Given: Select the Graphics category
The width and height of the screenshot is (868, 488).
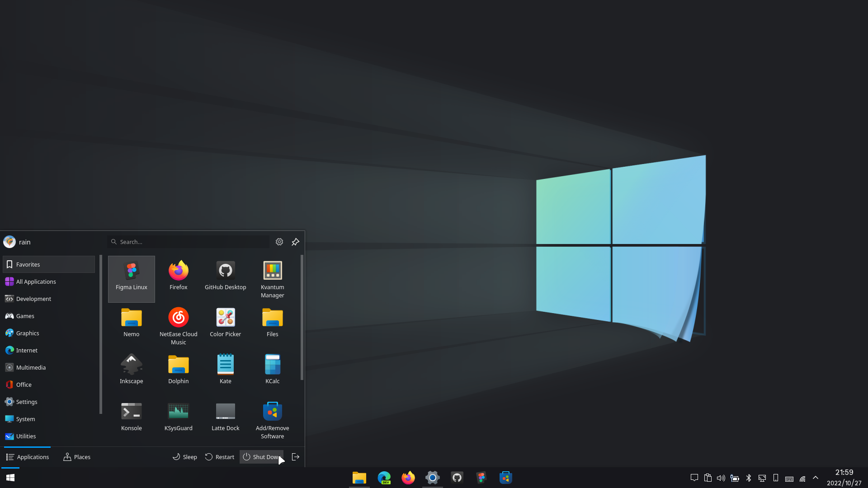Looking at the screenshot, I should point(28,333).
